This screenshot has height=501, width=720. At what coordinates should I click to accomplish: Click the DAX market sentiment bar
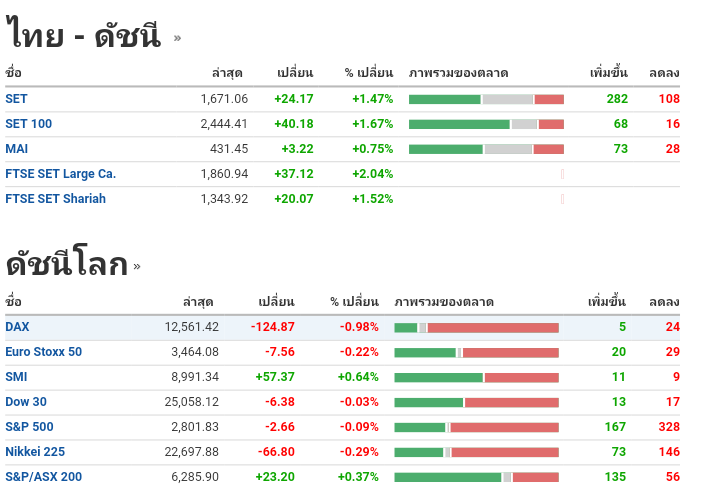click(476, 327)
